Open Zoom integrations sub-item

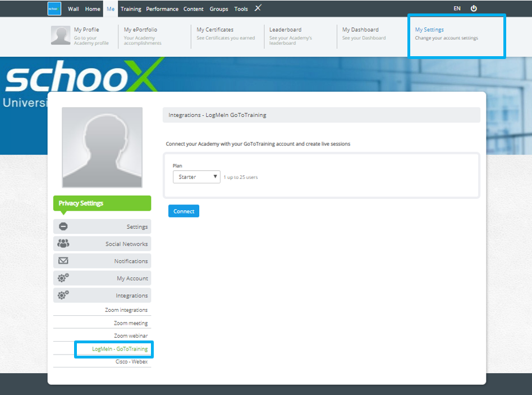point(126,310)
